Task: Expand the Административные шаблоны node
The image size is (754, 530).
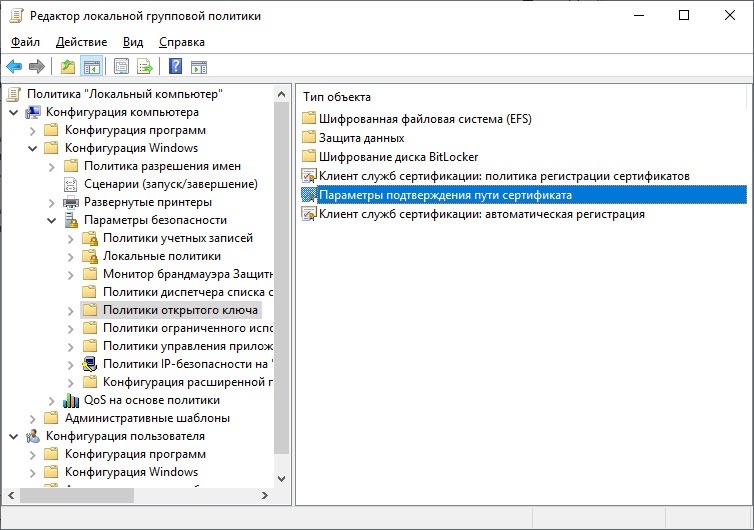Action: (32, 418)
